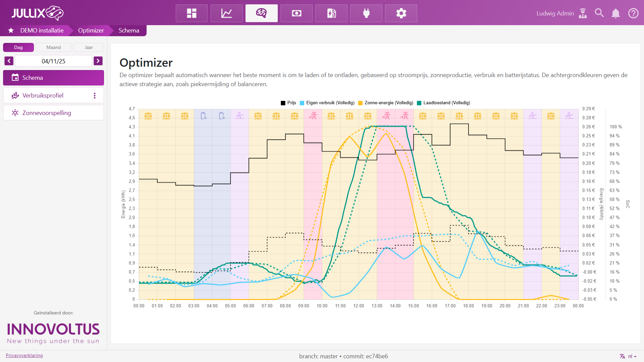Screen dimensions: 644x362
Task: Go to next day arrow
Action: pos(98,61)
